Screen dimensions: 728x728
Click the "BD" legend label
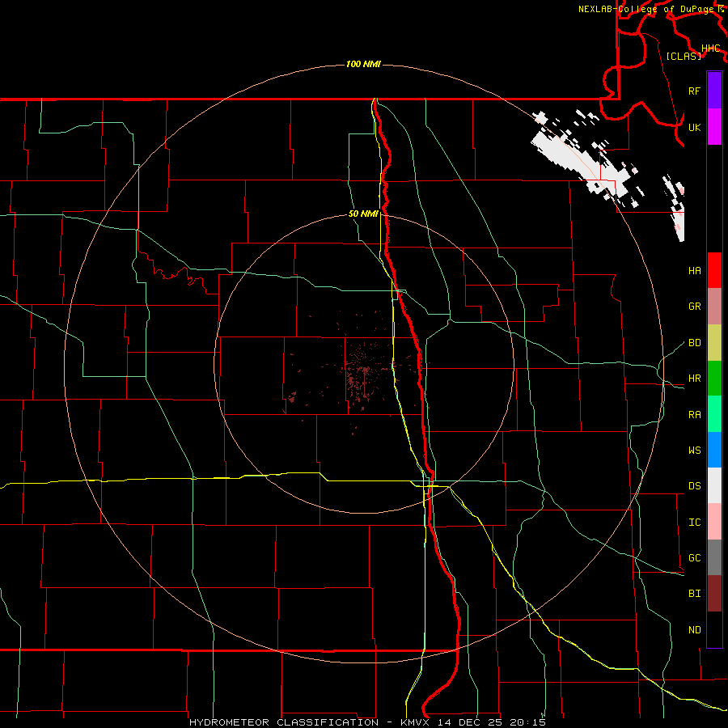click(x=694, y=343)
